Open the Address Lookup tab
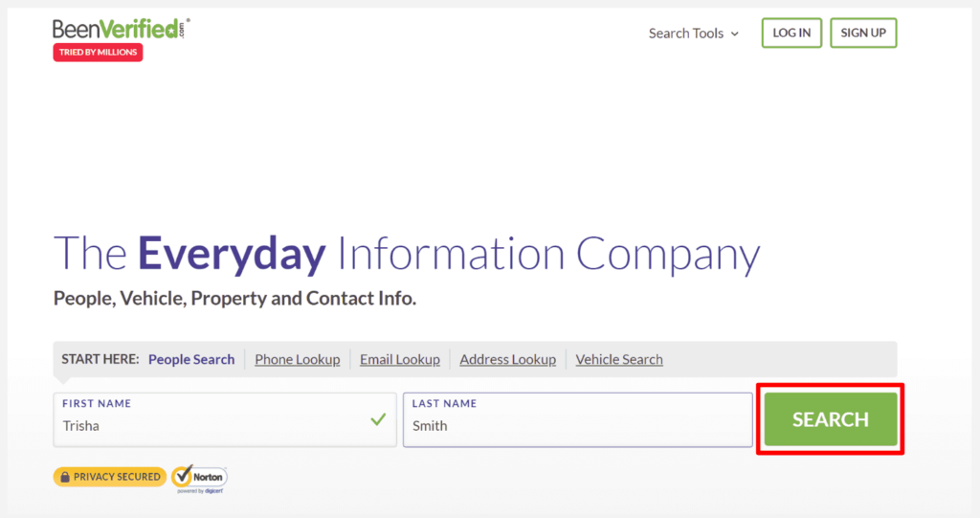The width and height of the screenshot is (980, 518). click(x=507, y=359)
